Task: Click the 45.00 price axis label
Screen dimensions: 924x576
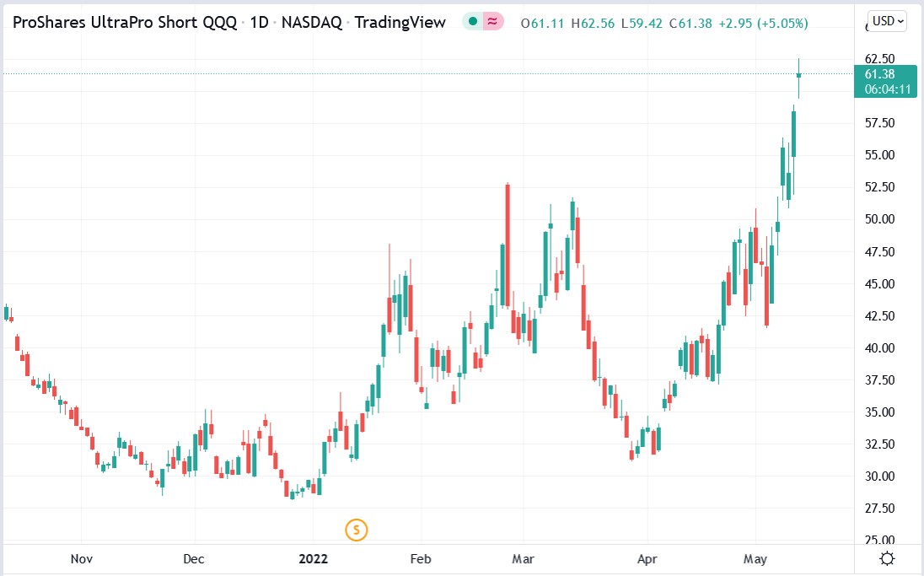Action: click(x=880, y=284)
